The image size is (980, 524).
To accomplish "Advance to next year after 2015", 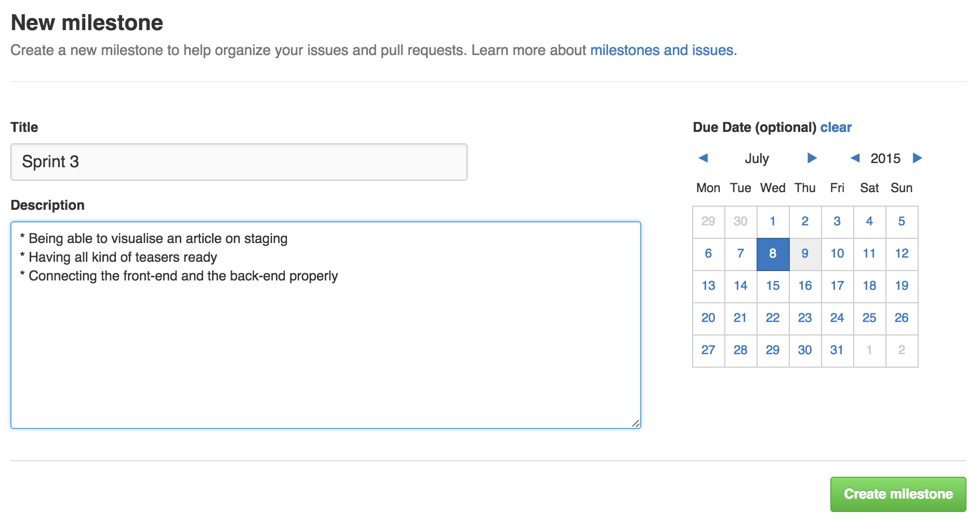I will 918,158.
